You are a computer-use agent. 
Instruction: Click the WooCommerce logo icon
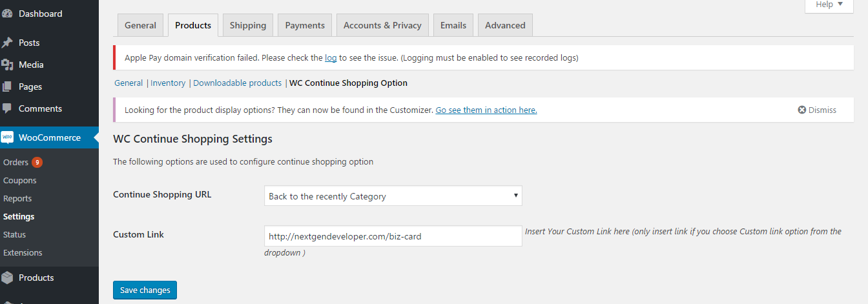(x=7, y=137)
